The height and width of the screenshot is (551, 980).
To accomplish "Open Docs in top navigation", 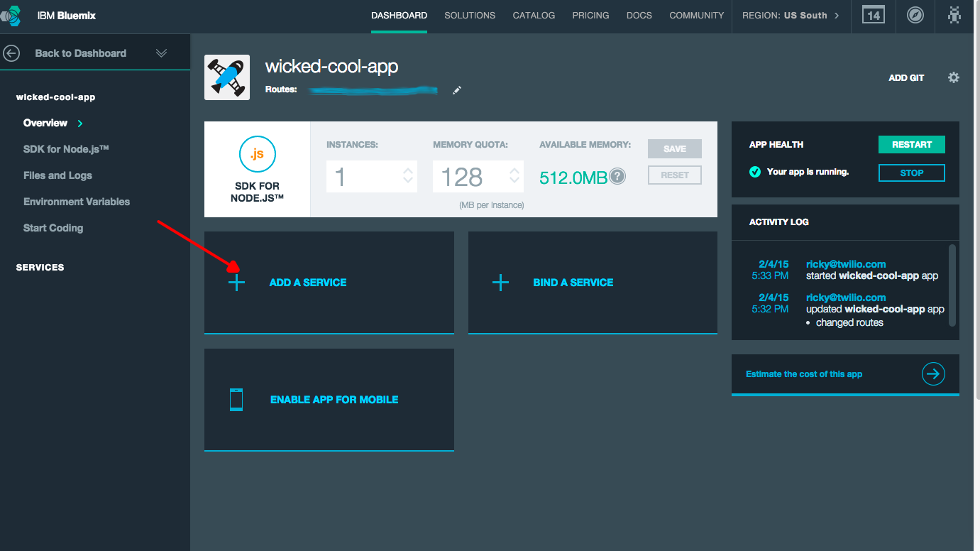I will click(639, 15).
